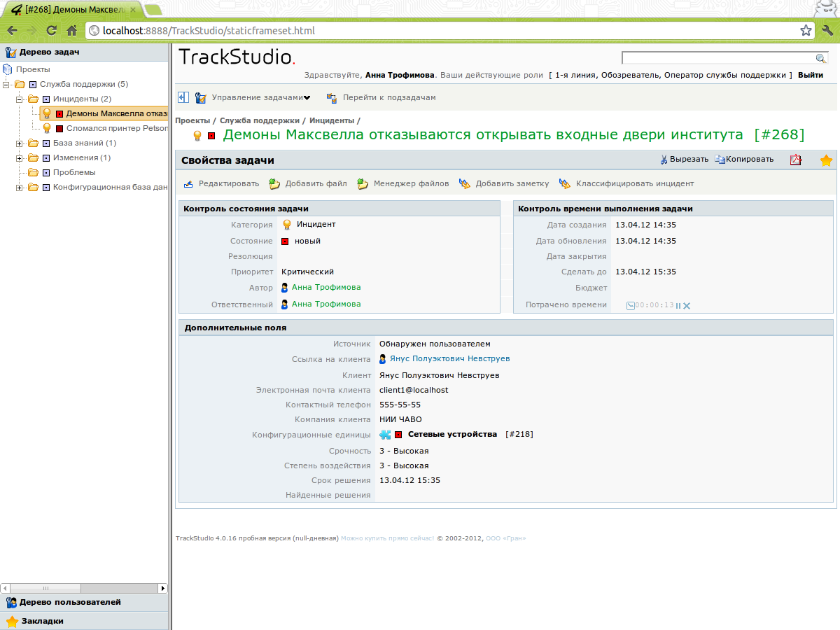Click the browser address bar
This screenshot has width=840, height=630.
click(449, 30)
